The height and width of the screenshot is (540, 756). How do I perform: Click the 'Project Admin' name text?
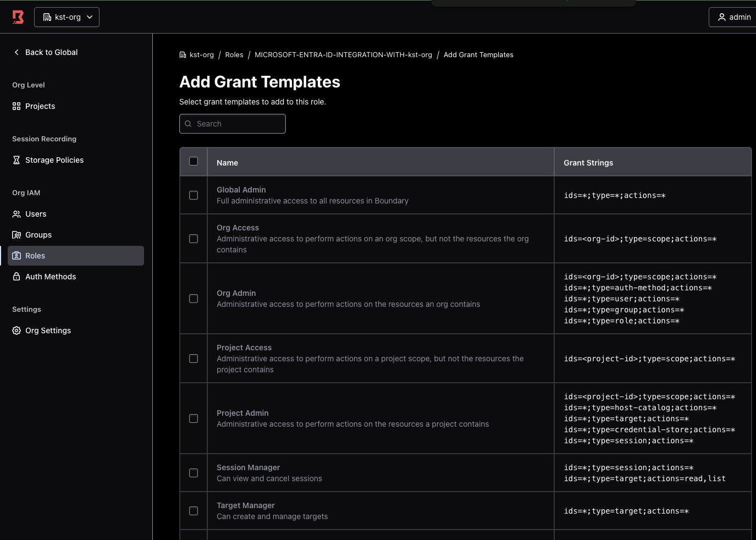click(x=242, y=413)
